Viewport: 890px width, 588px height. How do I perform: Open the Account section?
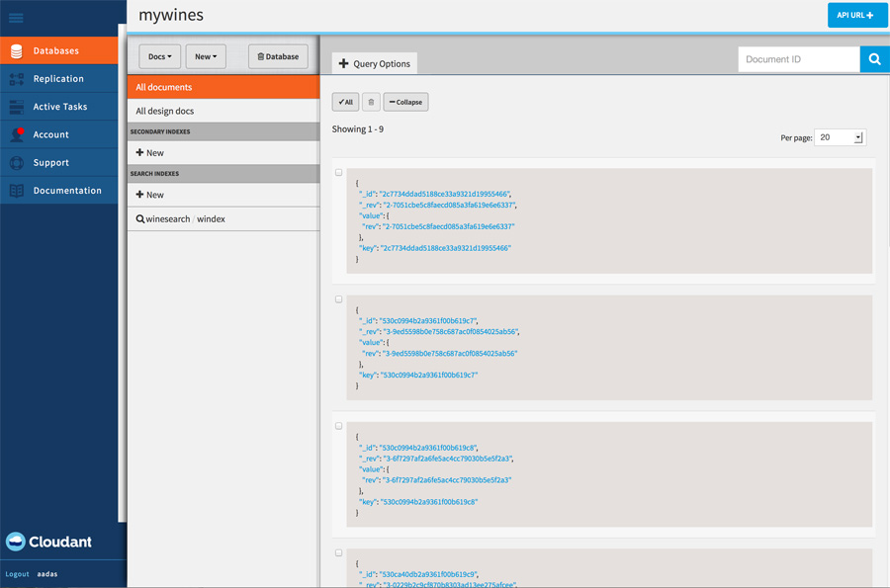pyautogui.click(x=59, y=134)
